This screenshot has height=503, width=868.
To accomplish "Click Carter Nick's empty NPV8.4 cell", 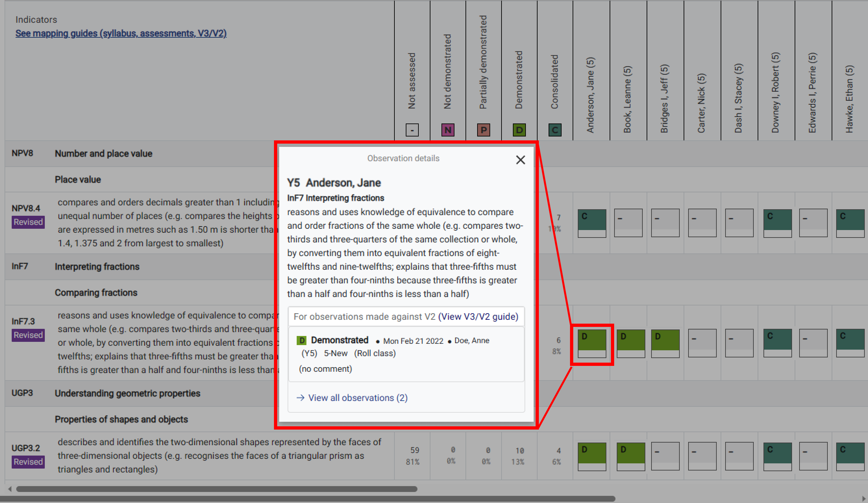I will (702, 223).
